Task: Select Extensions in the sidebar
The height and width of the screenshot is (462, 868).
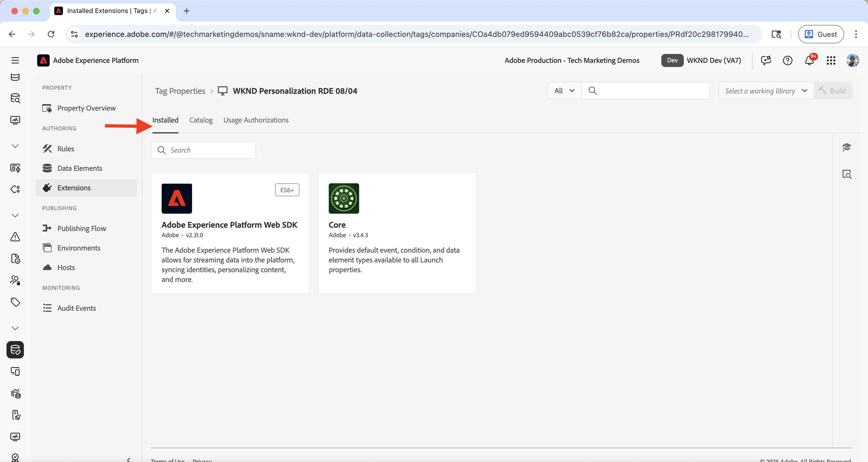Action: point(86,188)
